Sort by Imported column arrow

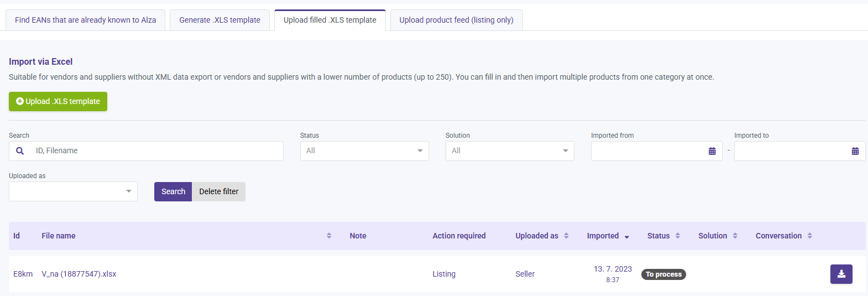(627, 237)
